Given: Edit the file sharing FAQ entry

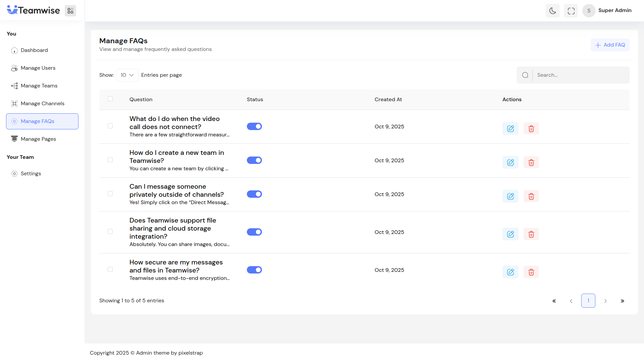Looking at the screenshot, I should point(510,234).
